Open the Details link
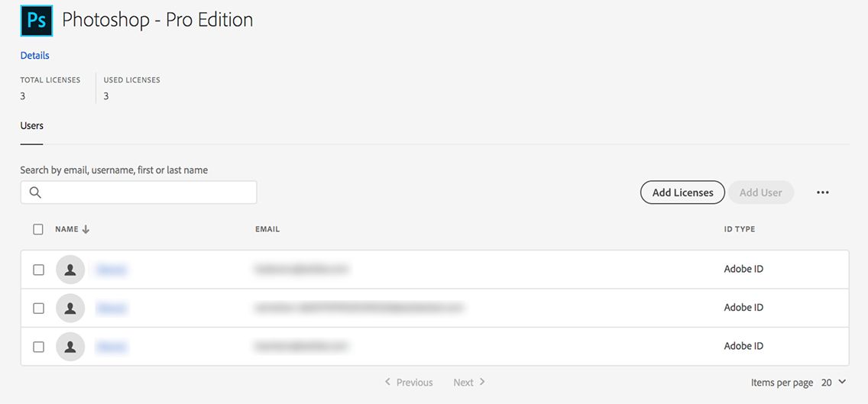868x404 pixels. click(x=35, y=56)
